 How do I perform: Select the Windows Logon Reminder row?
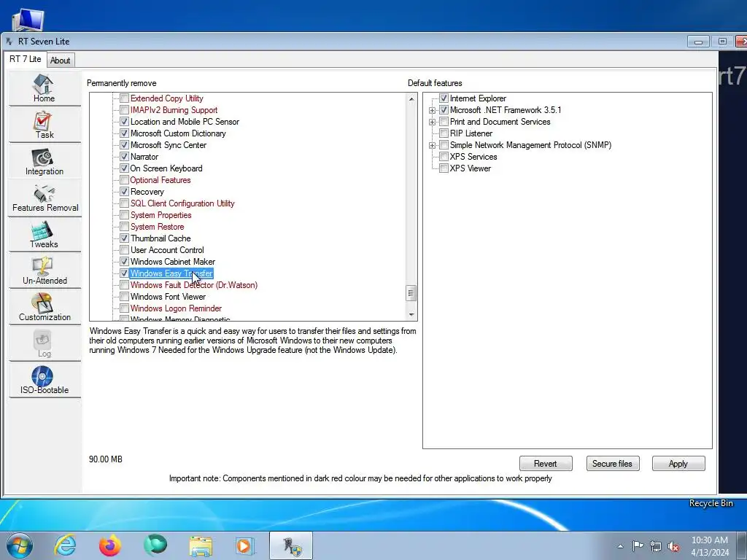176,308
